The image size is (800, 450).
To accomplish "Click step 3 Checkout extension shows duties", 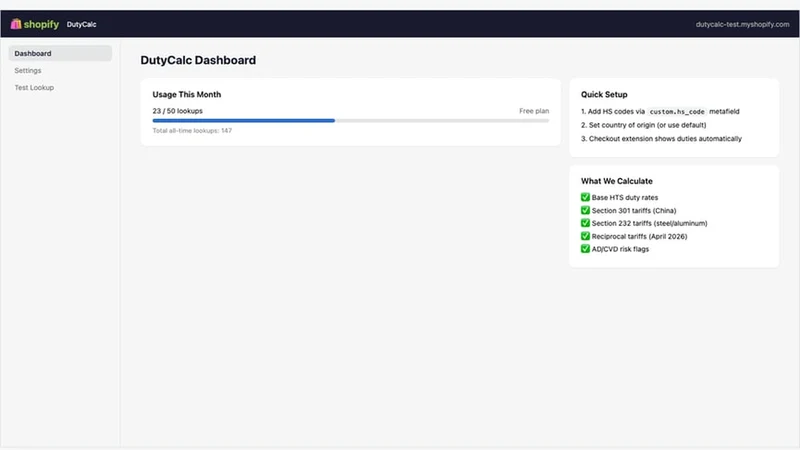I will [x=661, y=139].
